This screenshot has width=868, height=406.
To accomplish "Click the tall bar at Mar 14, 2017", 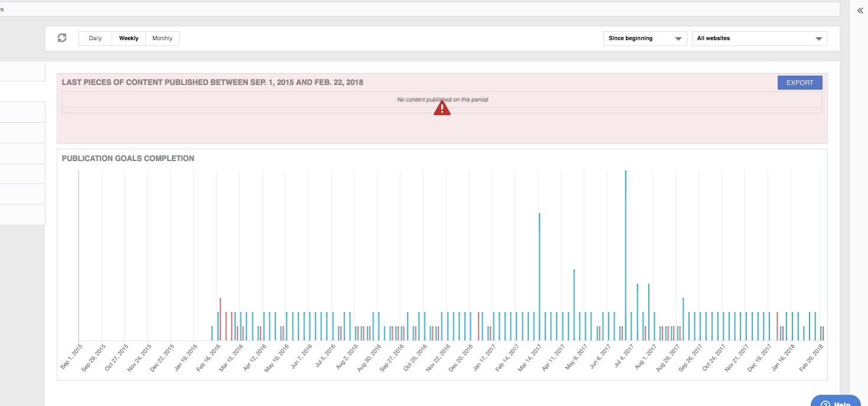I will [540, 277].
